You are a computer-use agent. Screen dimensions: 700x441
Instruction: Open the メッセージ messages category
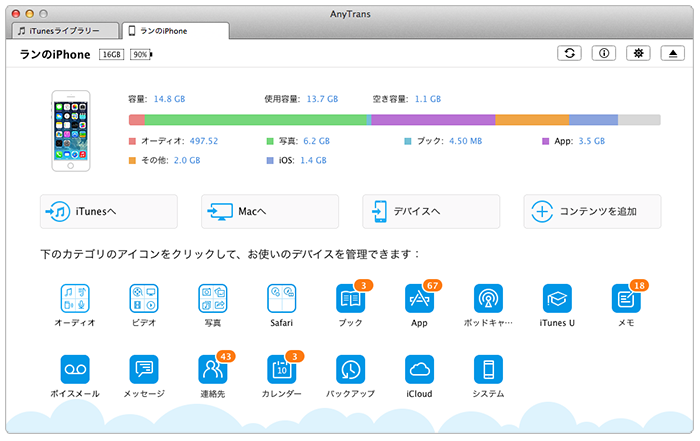coord(144,369)
